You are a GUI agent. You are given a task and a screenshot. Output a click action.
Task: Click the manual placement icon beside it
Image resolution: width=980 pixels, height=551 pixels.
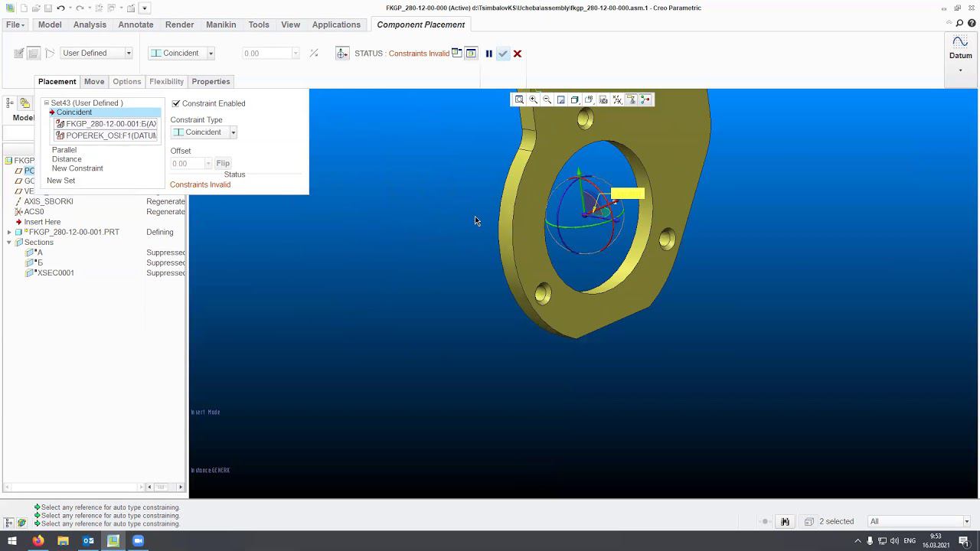[33, 54]
